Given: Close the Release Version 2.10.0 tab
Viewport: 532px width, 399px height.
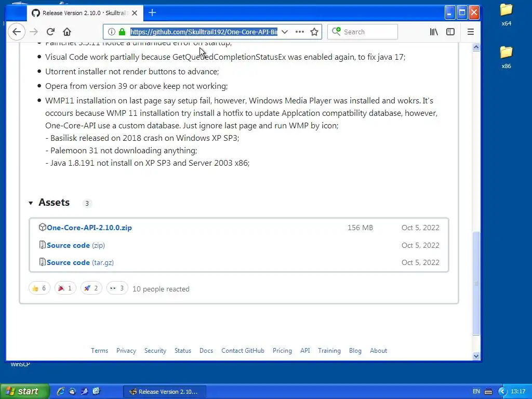Looking at the screenshot, I should coord(135,13).
